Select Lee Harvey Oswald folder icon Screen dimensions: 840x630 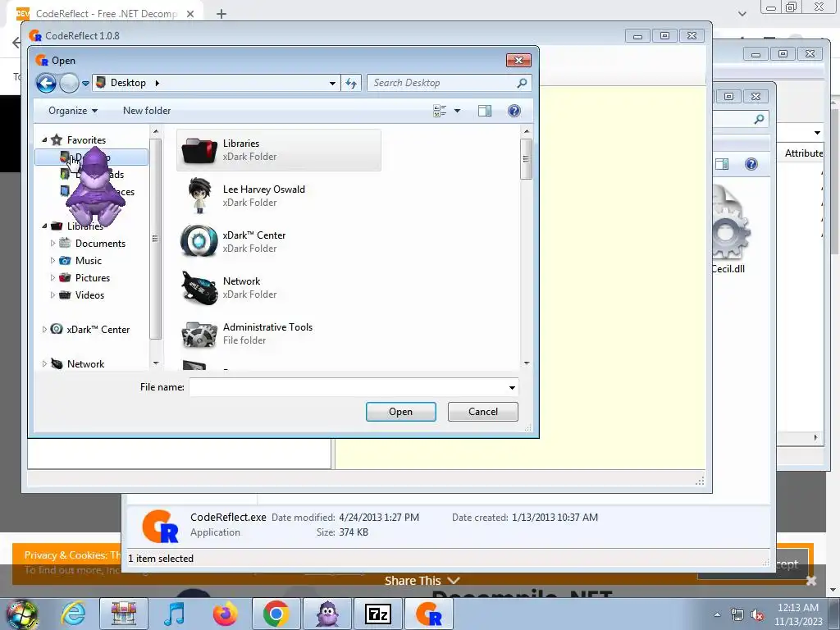(x=199, y=196)
